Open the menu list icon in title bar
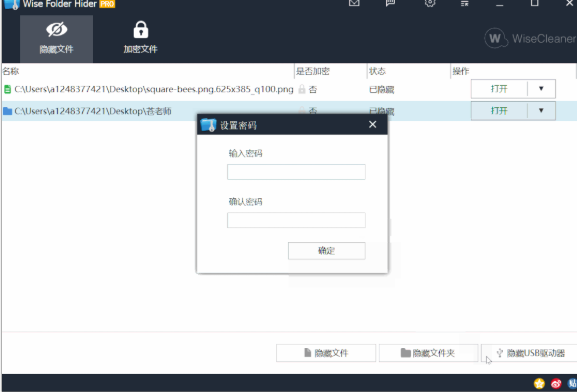The height and width of the screenshot is (392, 577). [465, 3]
